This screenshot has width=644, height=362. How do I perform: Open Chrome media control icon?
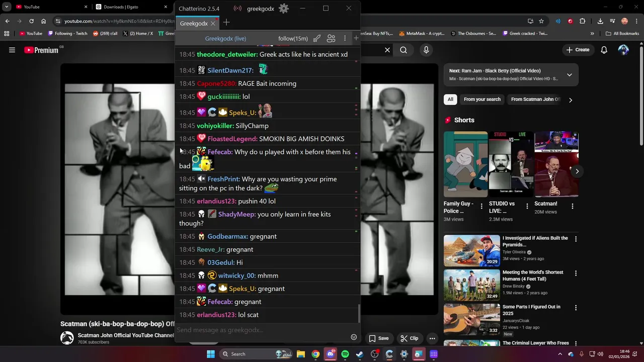coord(612,21)
